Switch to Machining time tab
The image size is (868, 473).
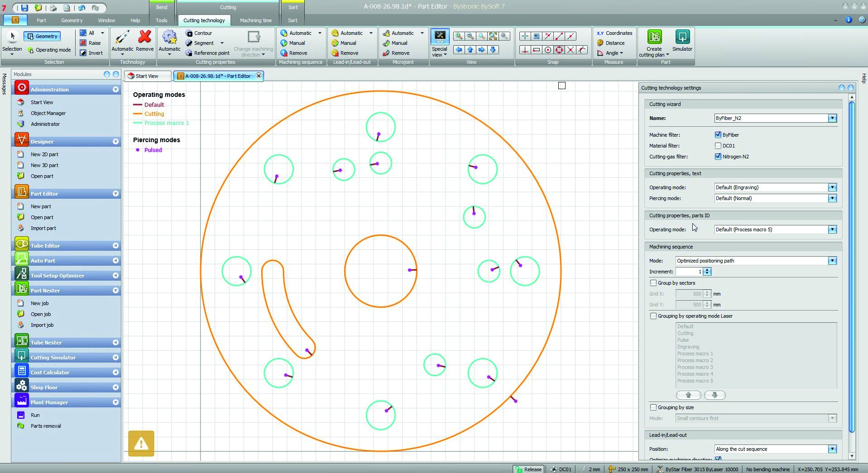point(256,20)
